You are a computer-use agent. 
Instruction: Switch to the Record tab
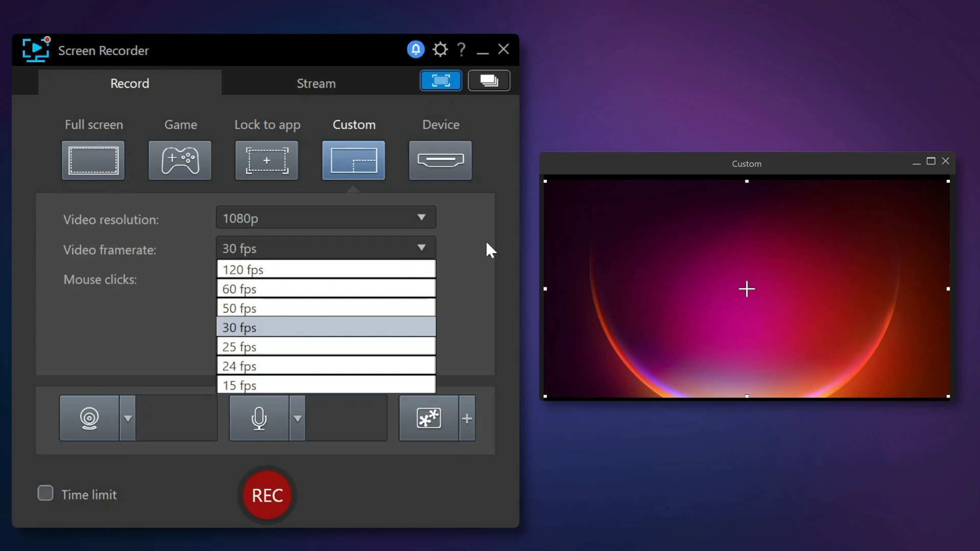pos(130,83)
